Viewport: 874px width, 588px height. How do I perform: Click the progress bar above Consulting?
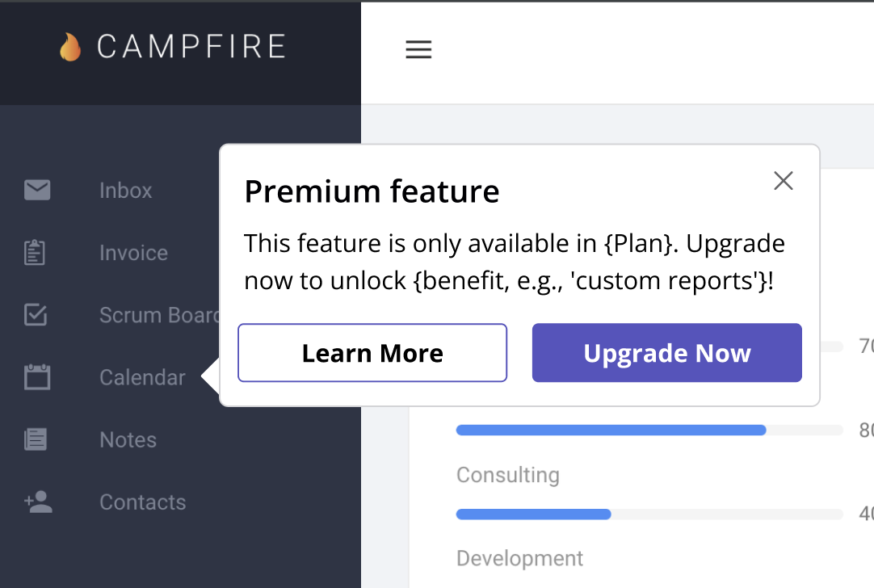pos(649,430)
